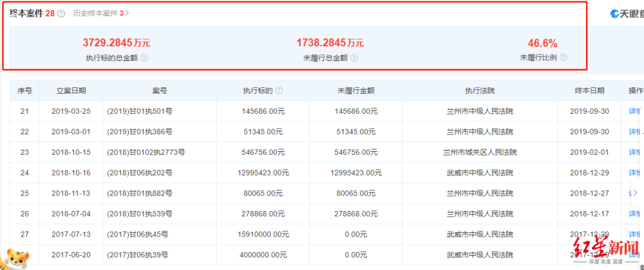Select case number (2018)甘06执202号
644x270 pixels.
(x=139, y=172)
